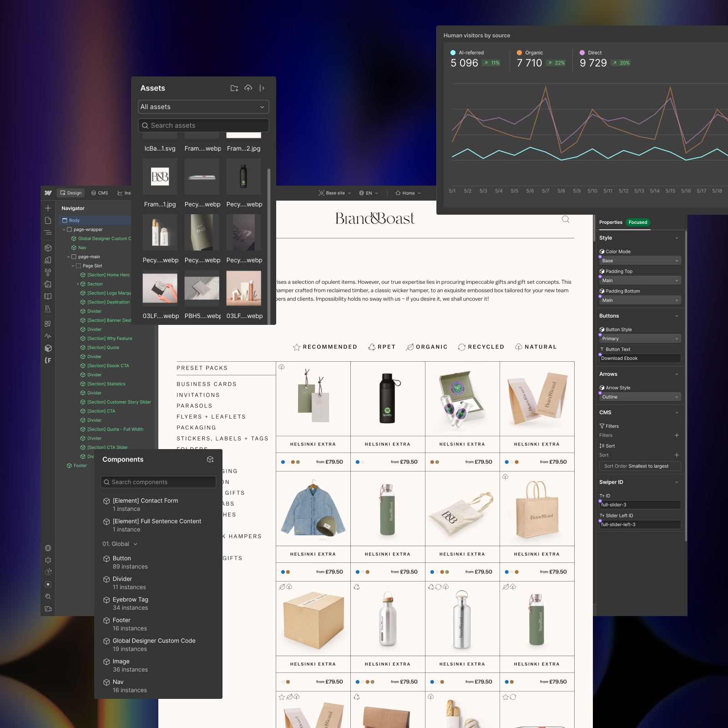Viewport: 728px width, 728px height.
Task: Toggle the Recycled product filter
Action: [x=481, y=347]
